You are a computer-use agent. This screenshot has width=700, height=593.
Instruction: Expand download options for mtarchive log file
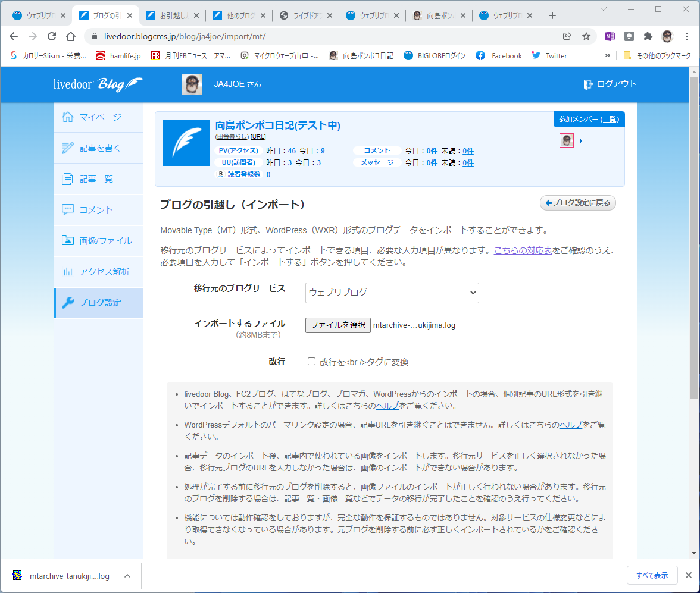(x=127, y=576)
